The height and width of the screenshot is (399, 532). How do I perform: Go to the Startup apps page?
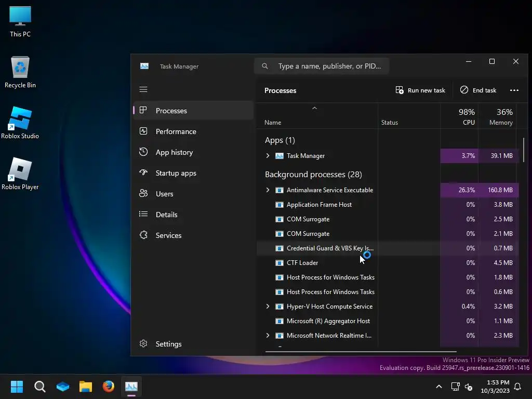point(193,173)
